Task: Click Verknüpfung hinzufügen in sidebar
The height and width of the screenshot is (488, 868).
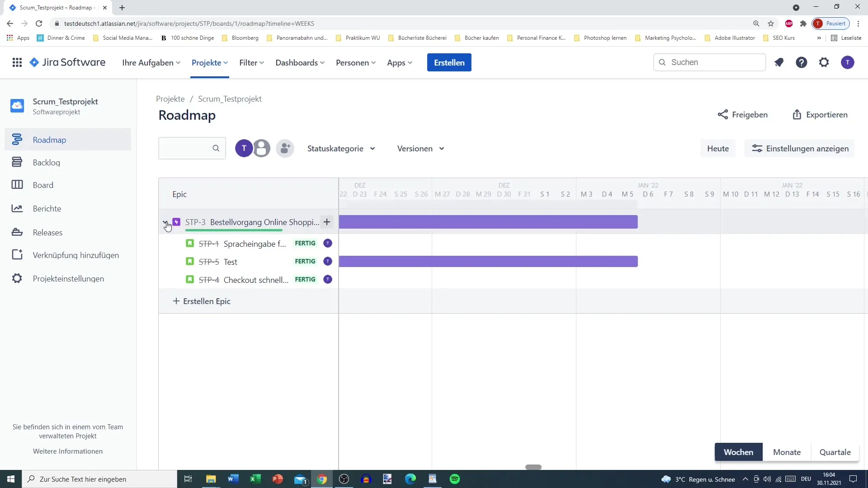Action: 68,255
